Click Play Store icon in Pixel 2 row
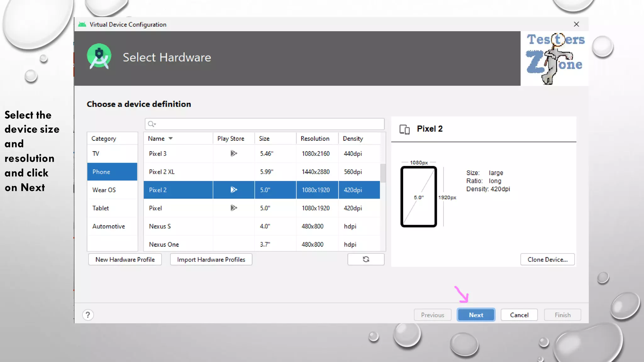 234,190
